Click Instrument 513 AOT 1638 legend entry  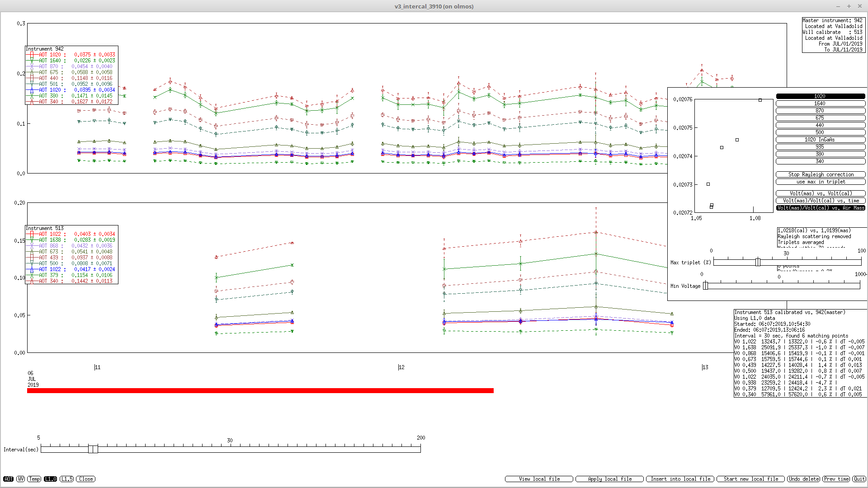[x=71, y=240]
